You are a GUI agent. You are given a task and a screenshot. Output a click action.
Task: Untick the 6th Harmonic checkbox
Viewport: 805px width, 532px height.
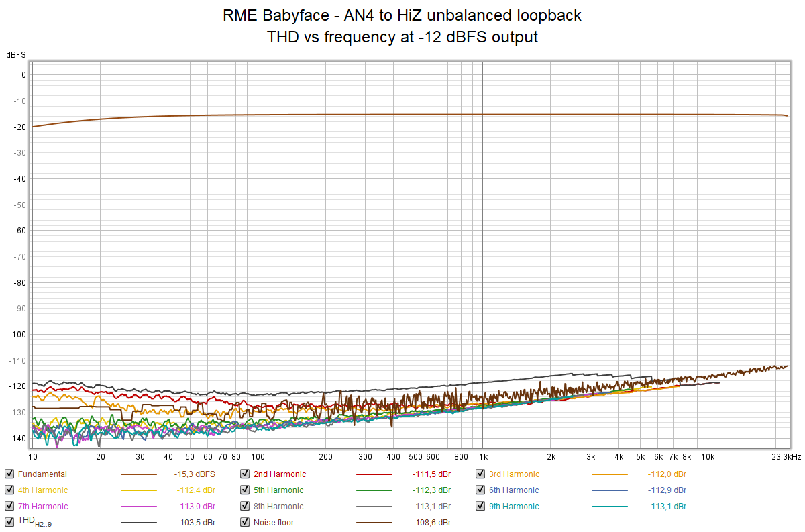click(x=480, y=490)
